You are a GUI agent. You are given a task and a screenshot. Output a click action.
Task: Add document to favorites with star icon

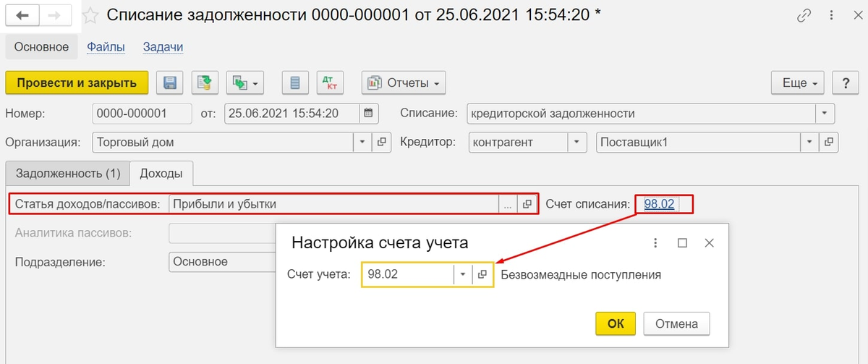(91, 14)
